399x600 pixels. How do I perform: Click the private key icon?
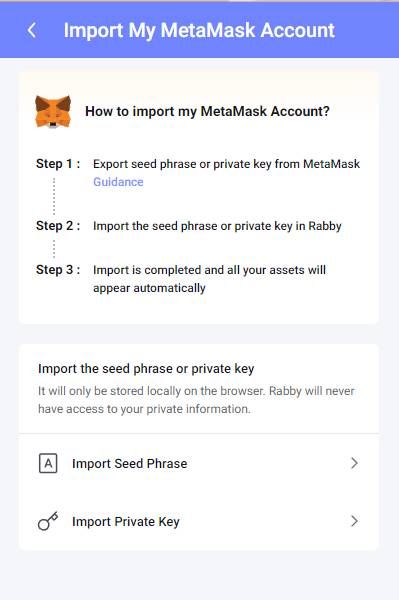pyautogui.click(x=48, y=521)
